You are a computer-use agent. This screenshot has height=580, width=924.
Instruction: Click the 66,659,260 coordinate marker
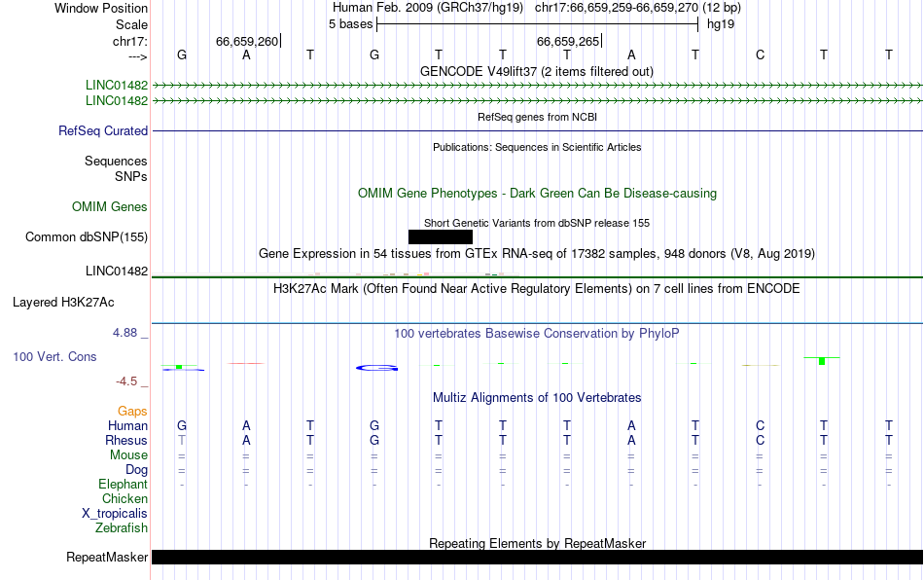coord(248,41)
